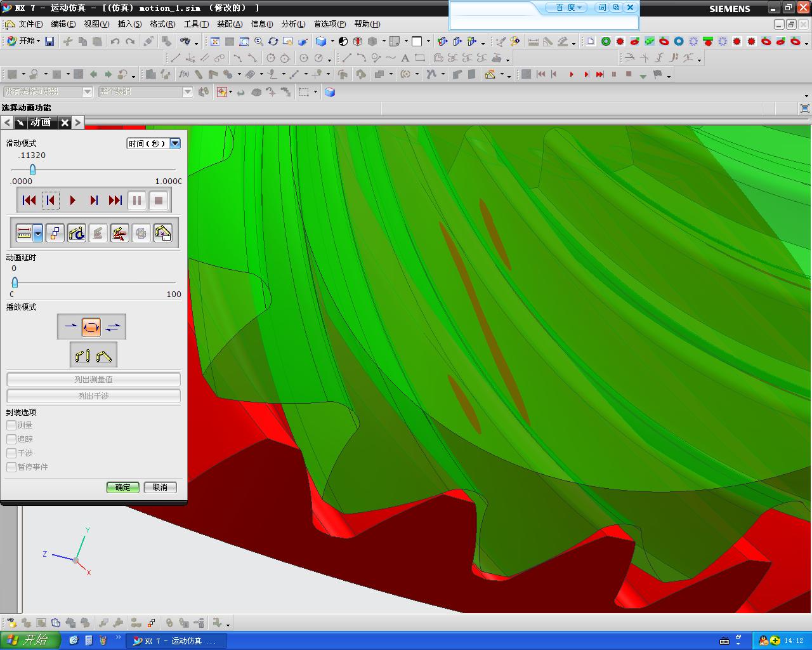Expand the 百度 search dropdown
Image resolution: width=812 pixels, height=650 pixels.
click(568, 8)
